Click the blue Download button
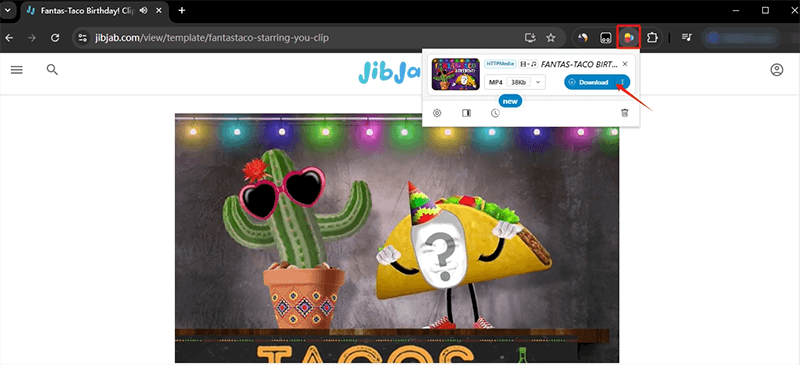Screen dimensions: 800x365 pyautogui.click(x=590, y=82)
